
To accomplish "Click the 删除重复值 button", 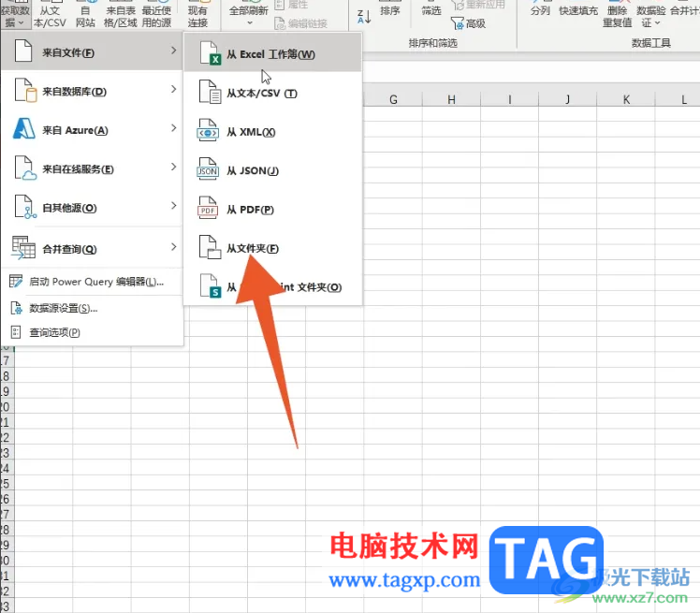I will (618, 14).
